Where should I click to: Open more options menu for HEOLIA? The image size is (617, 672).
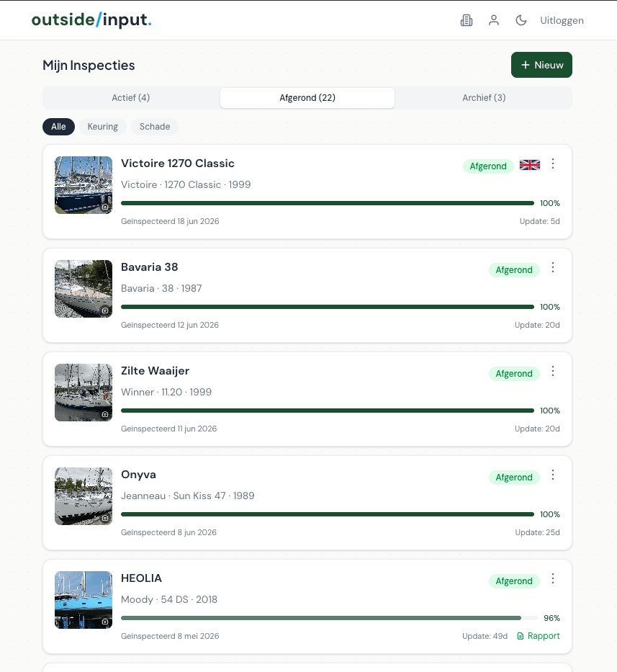553,578
